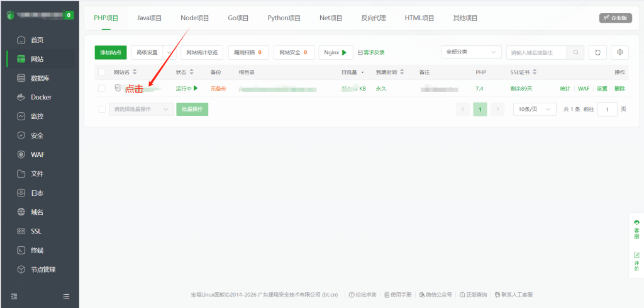Sort by 到期时间 column arrows

(402, 72)
